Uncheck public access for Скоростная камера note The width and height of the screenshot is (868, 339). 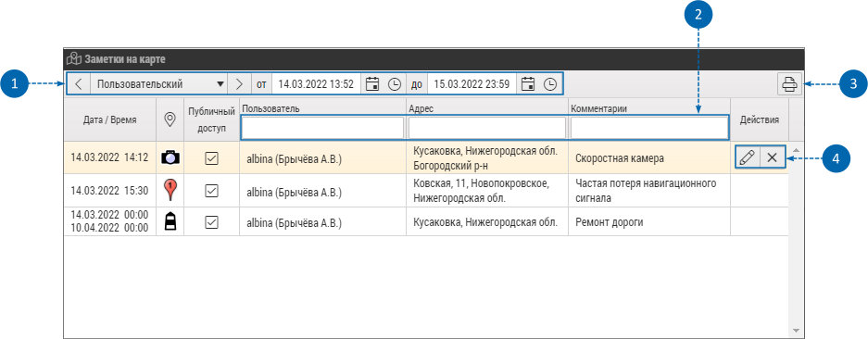coord(211,158)
